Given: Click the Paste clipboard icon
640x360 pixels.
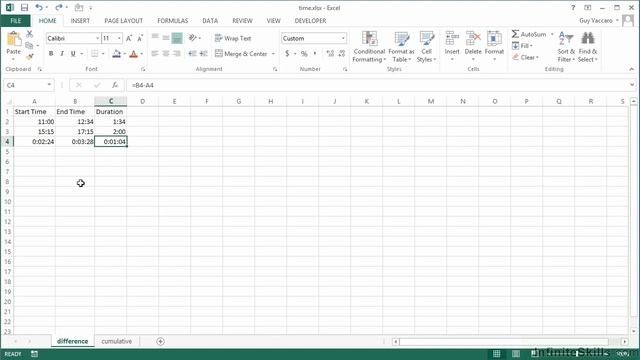Looking at the screenshot, I should point(13,40).
